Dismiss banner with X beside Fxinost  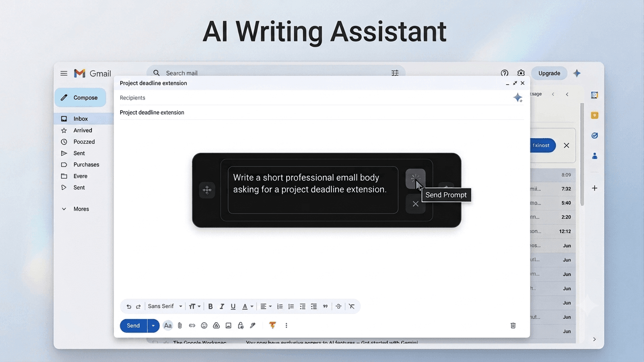(x=567, y=145)
